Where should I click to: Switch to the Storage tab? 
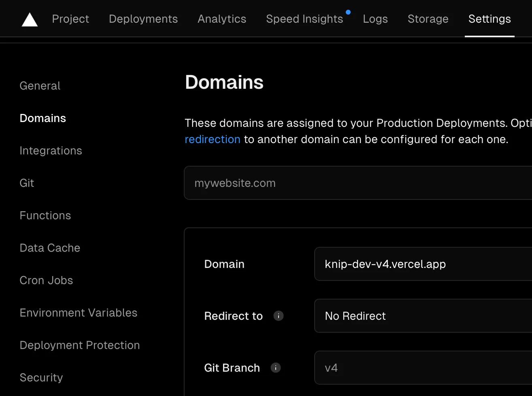(x=428, y=19)
